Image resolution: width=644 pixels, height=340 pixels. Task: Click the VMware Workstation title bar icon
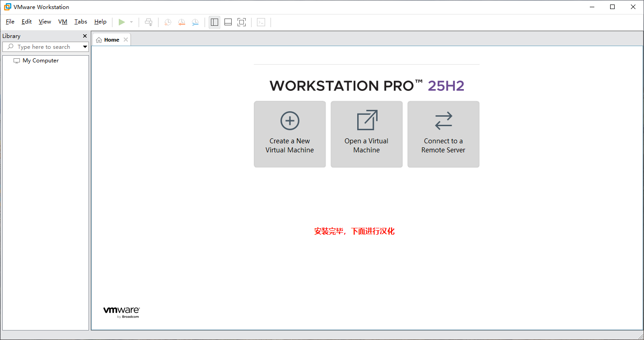(8, 7)
